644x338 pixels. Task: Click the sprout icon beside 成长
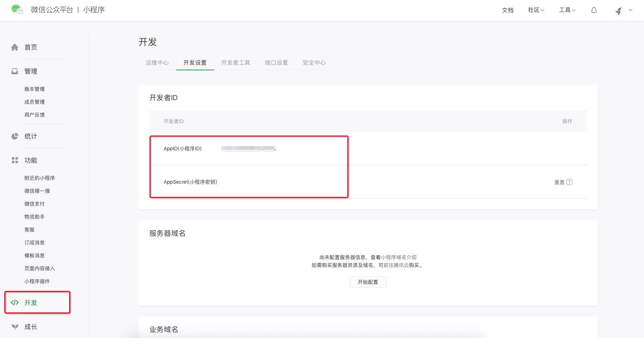(x=15, y=327)
